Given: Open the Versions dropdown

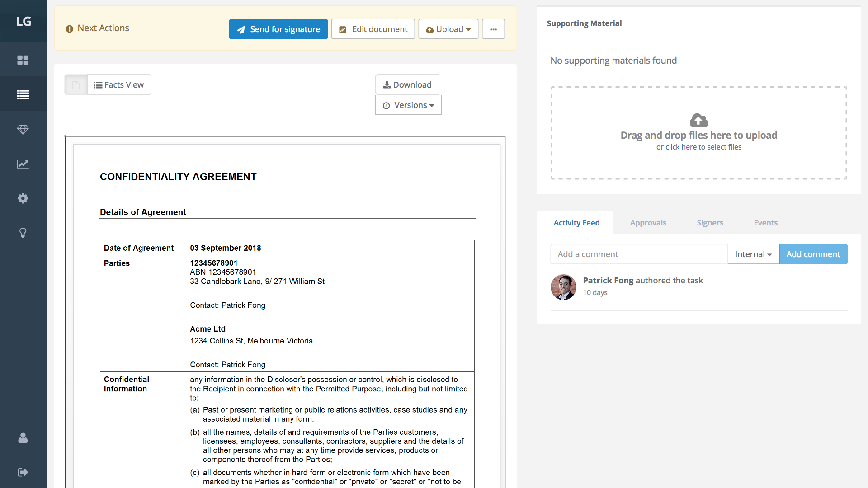Looking at the screenshot, I should (408, 105).
